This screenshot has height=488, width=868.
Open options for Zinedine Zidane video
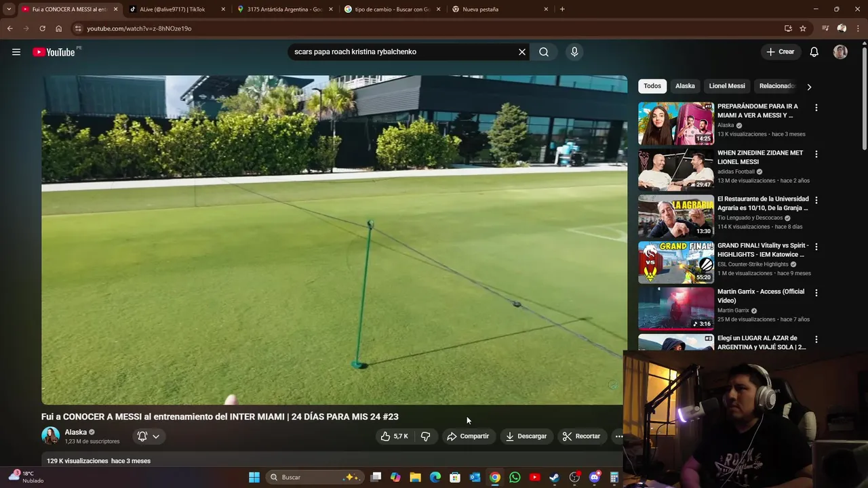(816, 154)
